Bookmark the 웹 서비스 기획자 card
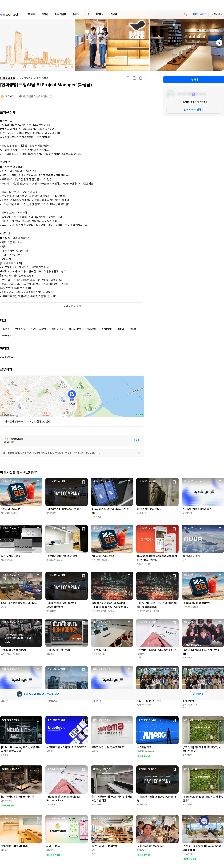 tap(220, 529)
